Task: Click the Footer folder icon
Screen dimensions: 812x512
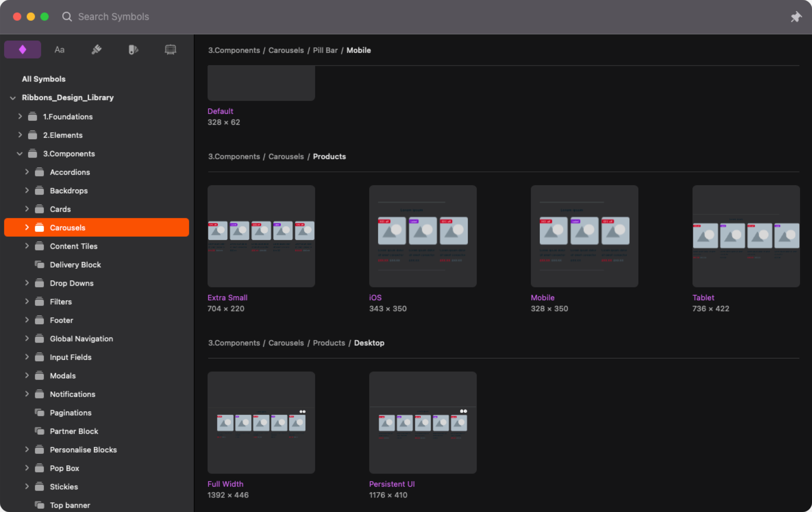Action: point(39,320)
